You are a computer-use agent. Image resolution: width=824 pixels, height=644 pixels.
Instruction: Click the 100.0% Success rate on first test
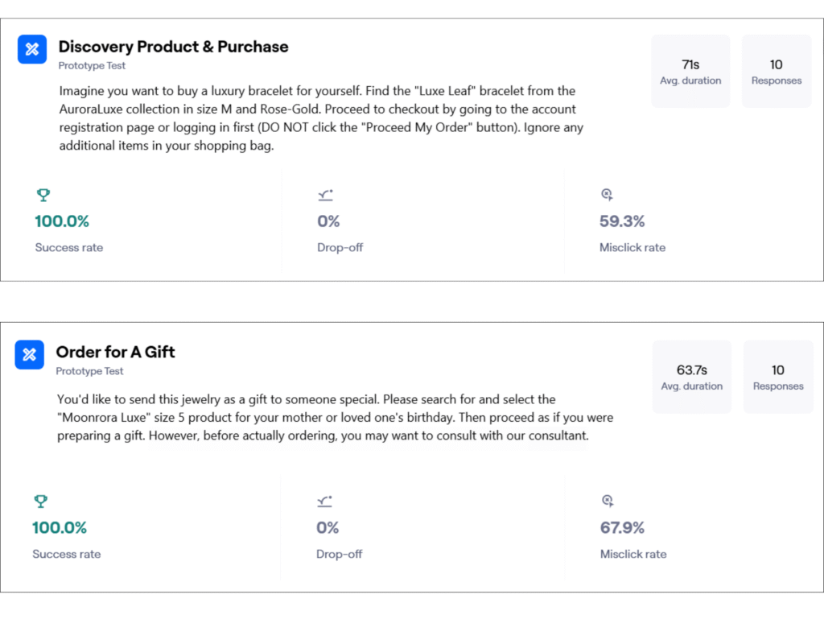(x=62, y=221)
